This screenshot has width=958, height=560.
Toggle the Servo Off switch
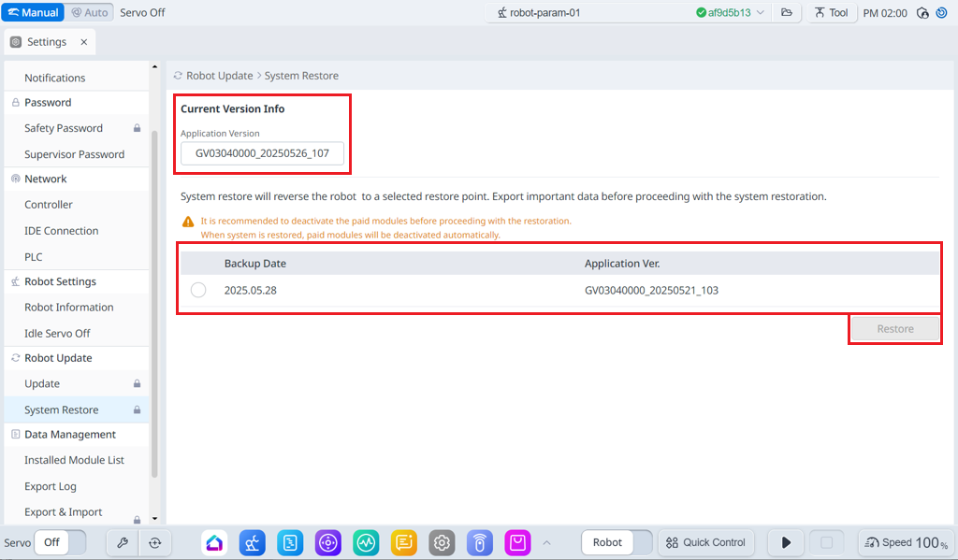point(60,542)
